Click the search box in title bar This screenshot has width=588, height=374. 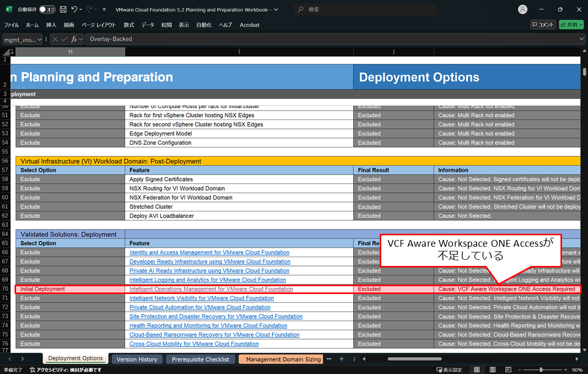click(x=364, y=9)
